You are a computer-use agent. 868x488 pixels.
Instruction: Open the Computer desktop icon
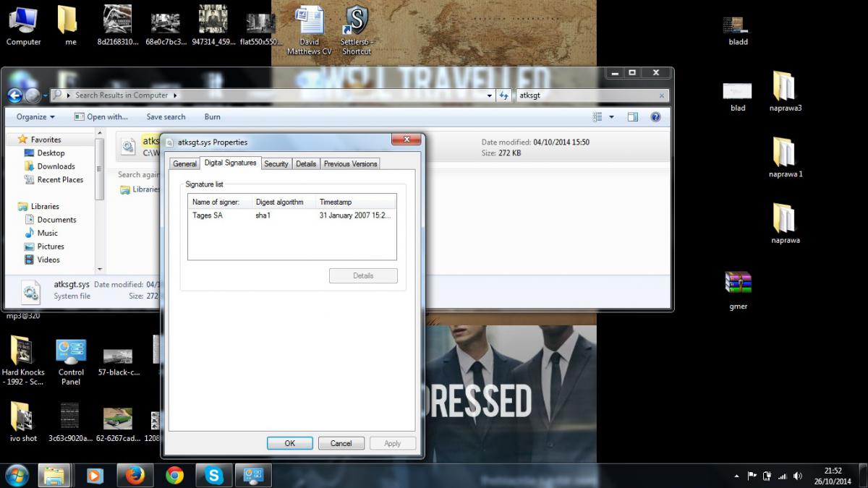[x=23, y=25]
